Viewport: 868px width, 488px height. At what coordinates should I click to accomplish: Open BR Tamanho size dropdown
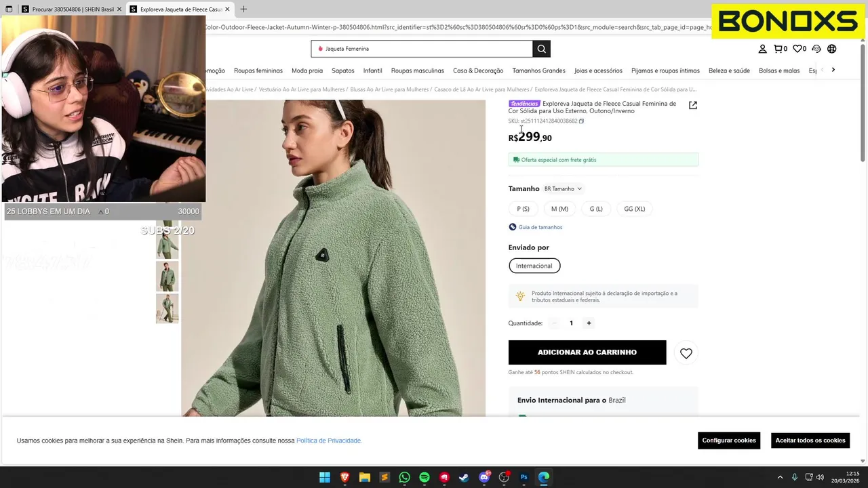[x=563, y=189]
